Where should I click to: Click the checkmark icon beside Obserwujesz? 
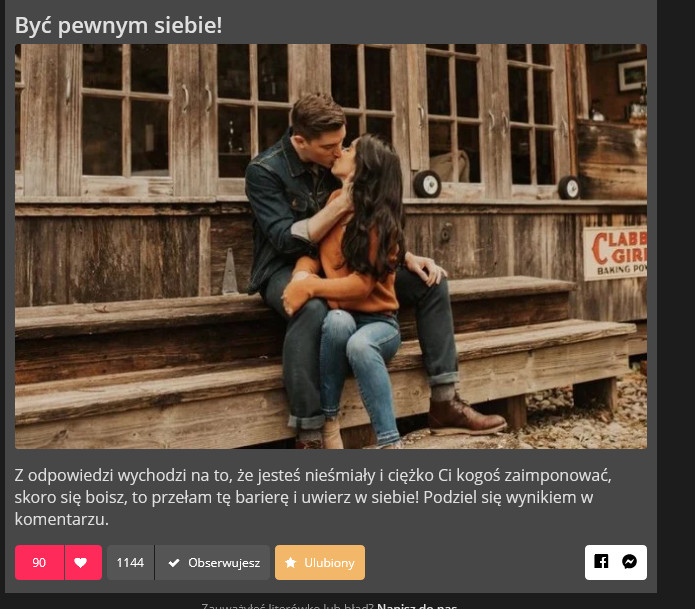click(x=174, y=563)
